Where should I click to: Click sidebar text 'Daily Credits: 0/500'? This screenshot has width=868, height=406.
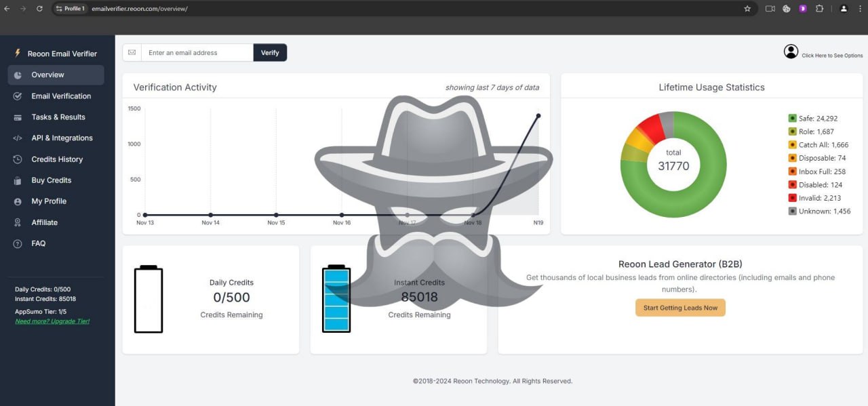tap(43, 289)
